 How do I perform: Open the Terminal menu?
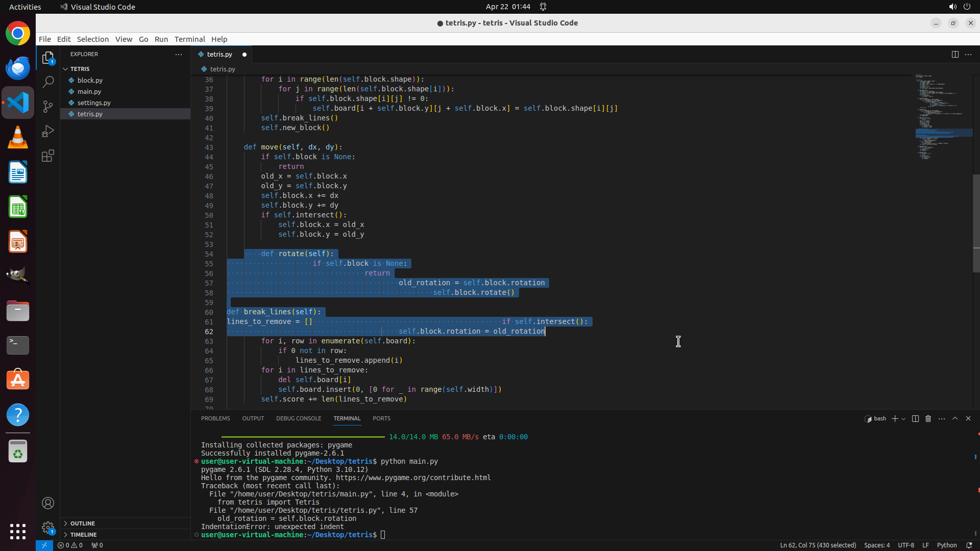point(189,39)
